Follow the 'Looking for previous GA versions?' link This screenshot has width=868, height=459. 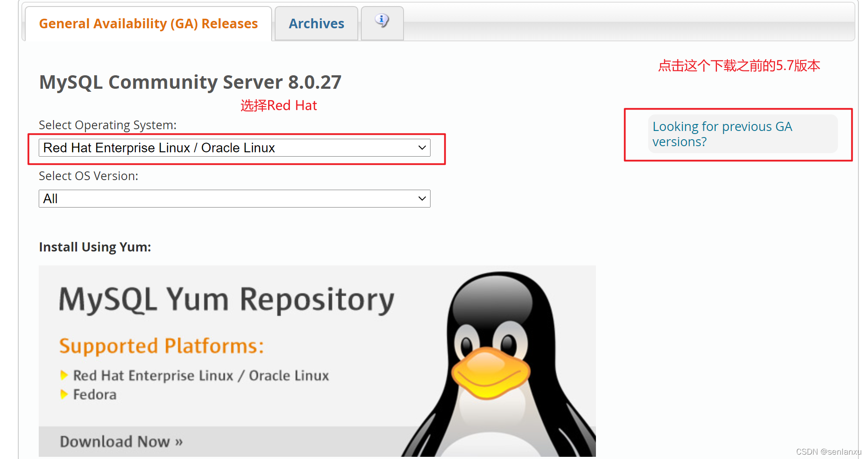(722, 134)
